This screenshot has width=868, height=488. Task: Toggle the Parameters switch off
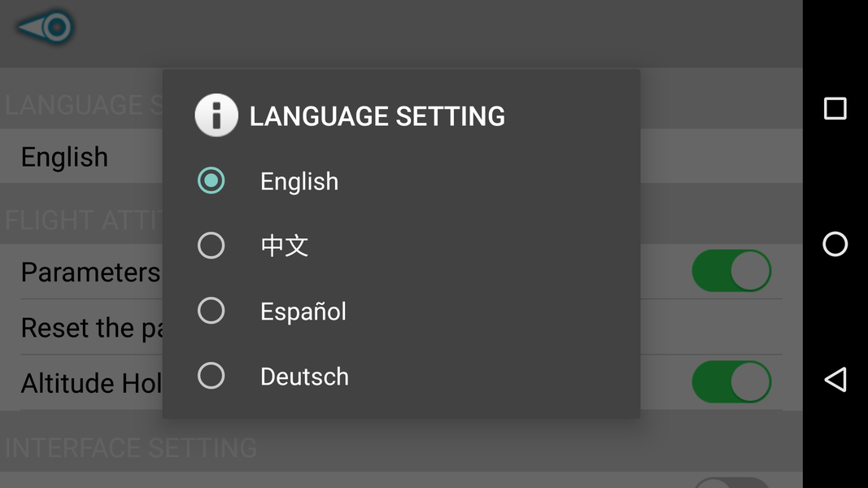click(x=731, y=271)
